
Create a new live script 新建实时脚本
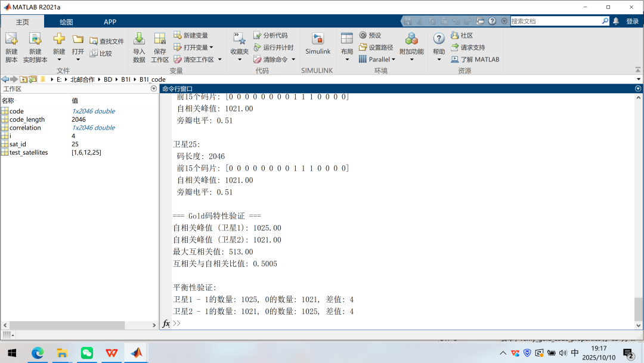[x=35, y=48]
